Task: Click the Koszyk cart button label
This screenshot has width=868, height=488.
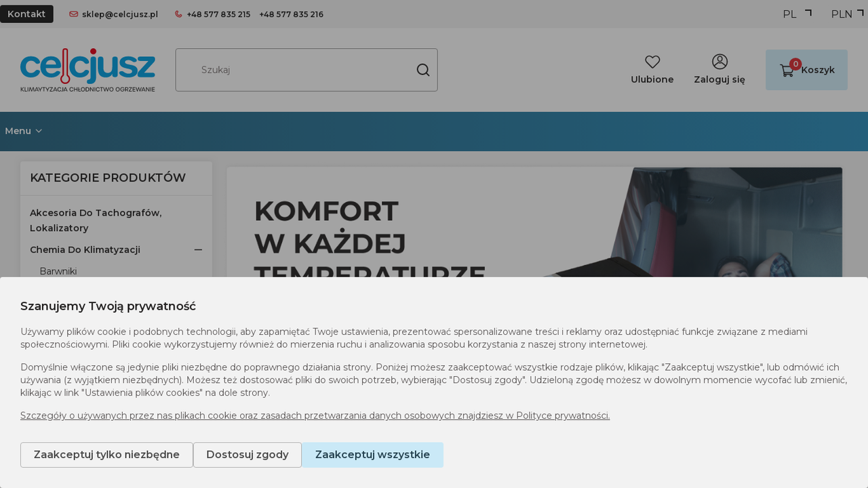Action: click(818, 70)
